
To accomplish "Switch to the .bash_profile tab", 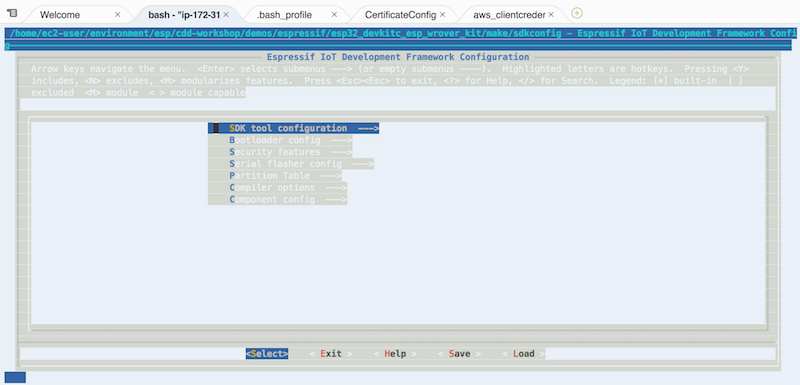I will tap(284, 15).
